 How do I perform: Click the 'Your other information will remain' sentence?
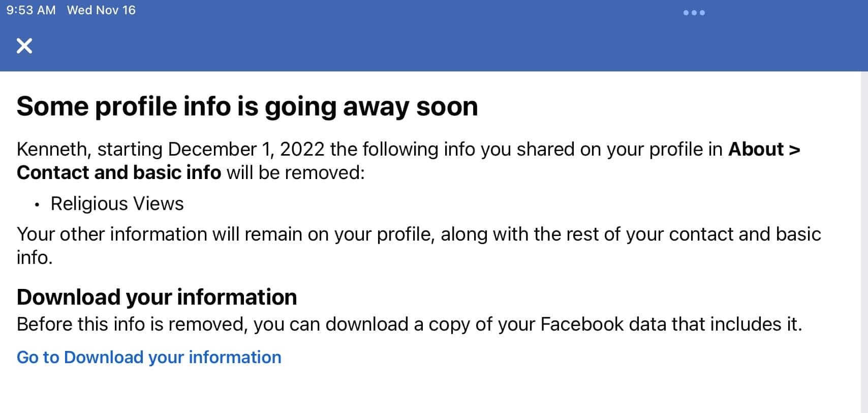168,234
